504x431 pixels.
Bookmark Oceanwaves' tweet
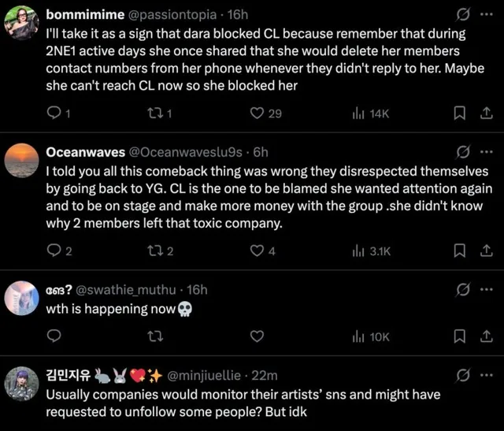(459, 251)
